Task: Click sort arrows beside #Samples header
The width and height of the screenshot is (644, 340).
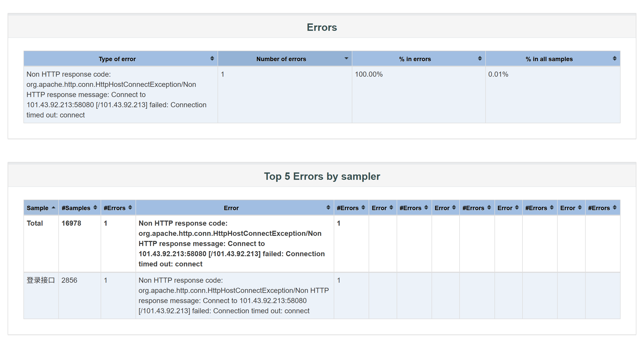Action: coord(95,208)
